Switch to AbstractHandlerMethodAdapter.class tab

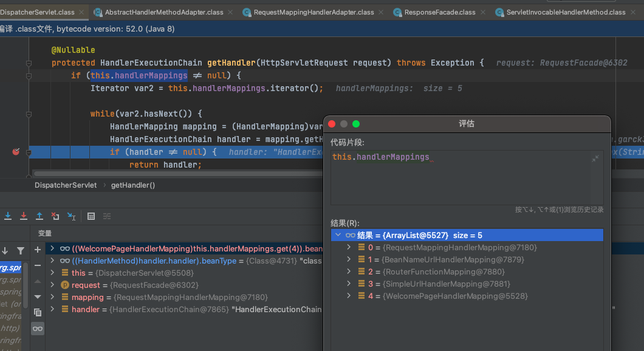pyautogui.click(x=164, y=12)
